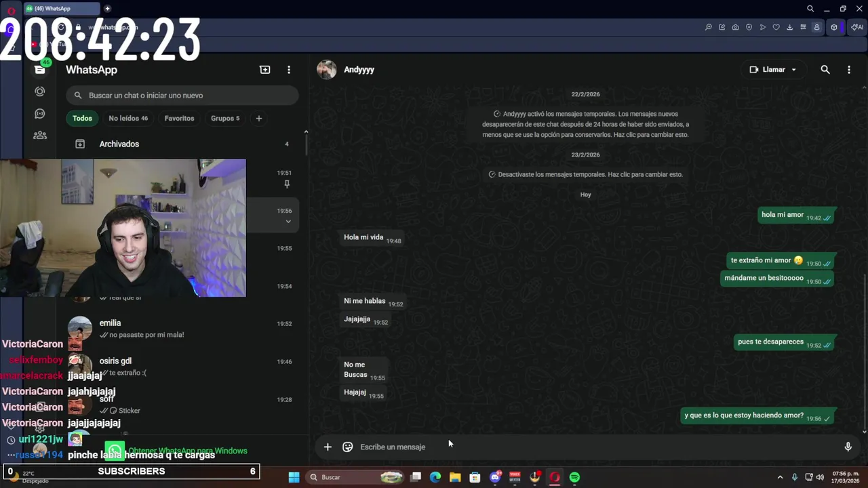Open browser downloads icon
This screenshot has height=488, width=868.
(790, 27)
